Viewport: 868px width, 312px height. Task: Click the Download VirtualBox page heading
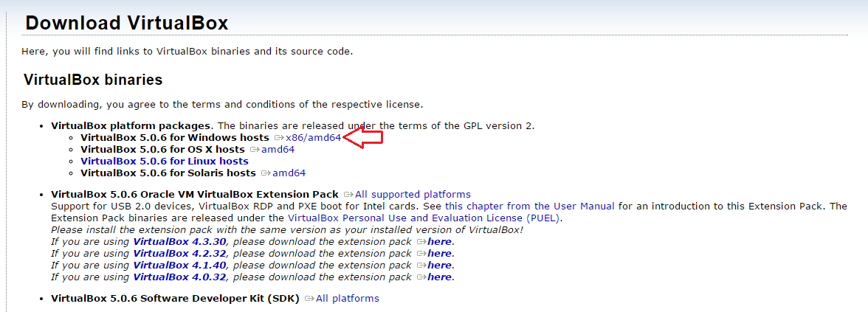pyautogui.click(x=127, y=24)
